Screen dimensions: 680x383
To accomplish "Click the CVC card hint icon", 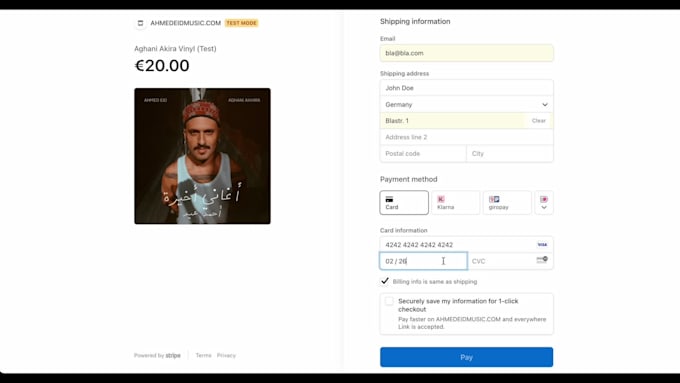I will click(x=542, y=260).
